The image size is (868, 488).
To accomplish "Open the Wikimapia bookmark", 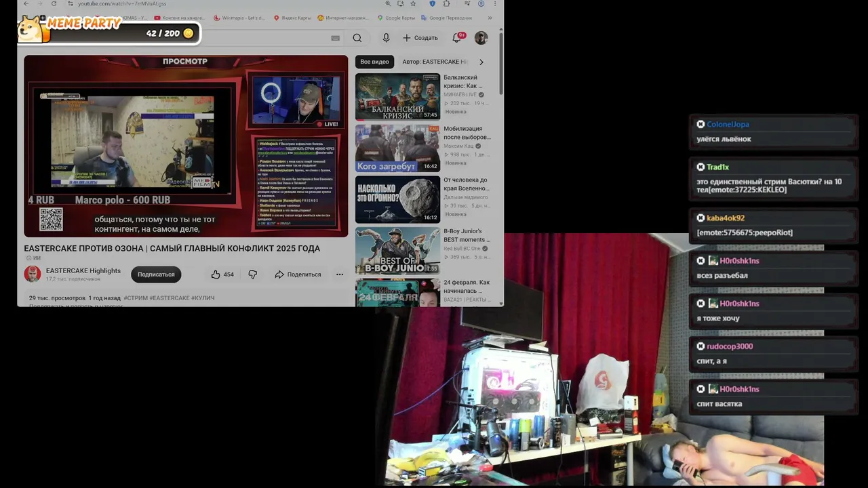I will (239, 18).
